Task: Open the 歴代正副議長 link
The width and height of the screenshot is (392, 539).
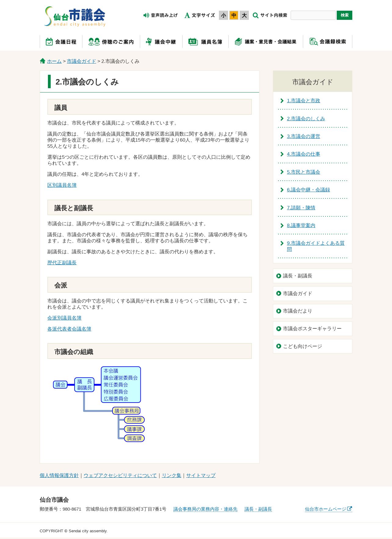Action: click(62, 262)
